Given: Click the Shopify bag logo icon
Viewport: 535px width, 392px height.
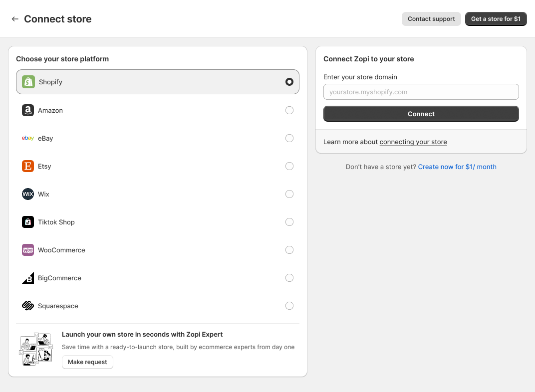Looking at the screenshot, I should point(28,82).
